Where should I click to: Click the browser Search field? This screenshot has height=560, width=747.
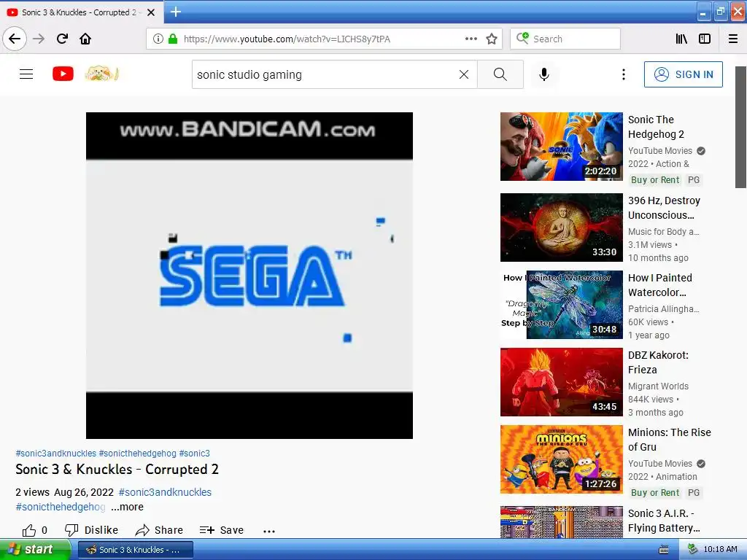(x=565, y=39)
